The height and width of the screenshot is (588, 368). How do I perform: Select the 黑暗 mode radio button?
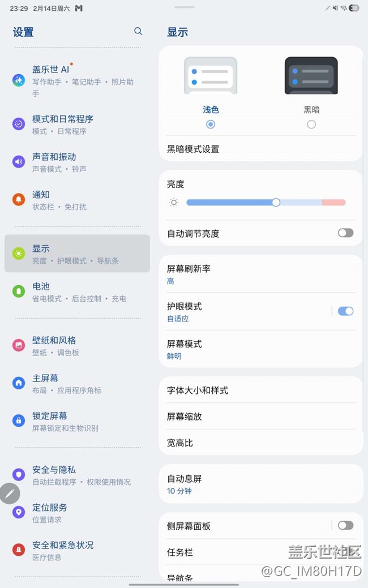click(x=311, y=125)
